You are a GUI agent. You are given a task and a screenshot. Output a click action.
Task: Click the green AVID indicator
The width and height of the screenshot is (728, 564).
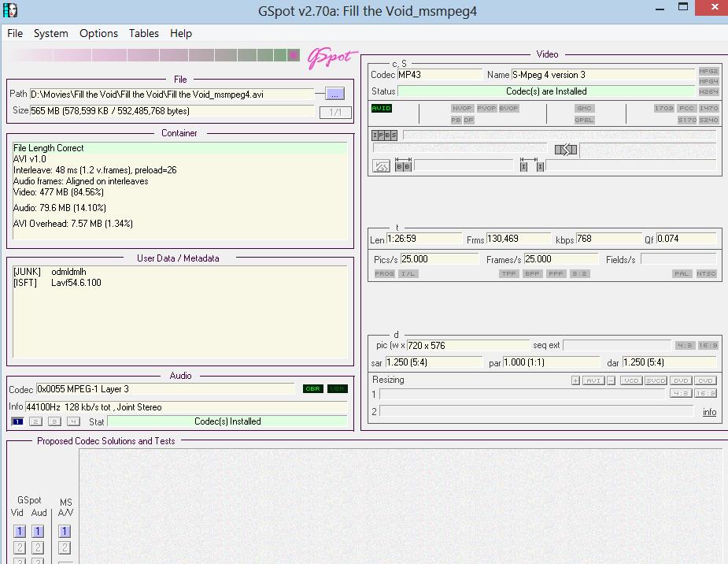coord(382,108)
